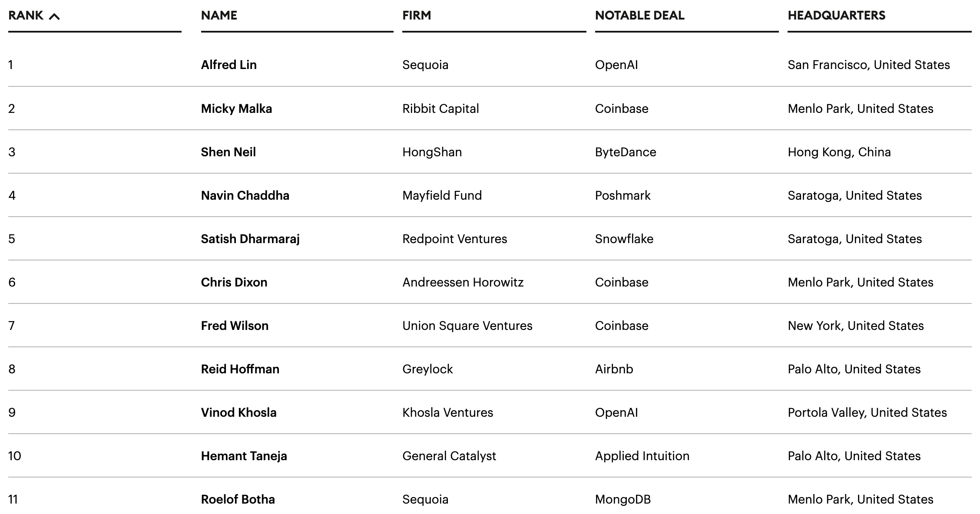Image resolution: width=980 pixels, height=514 pixels.
Task: Select the Shen Neil name link
Action: pyautogui.click(x=228, y=152)
